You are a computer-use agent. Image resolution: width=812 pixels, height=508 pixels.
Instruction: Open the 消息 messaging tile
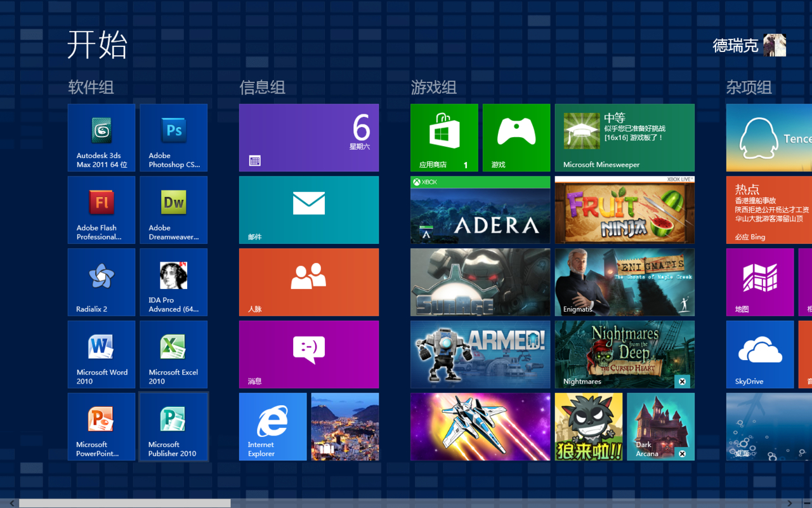pos(309,355)
